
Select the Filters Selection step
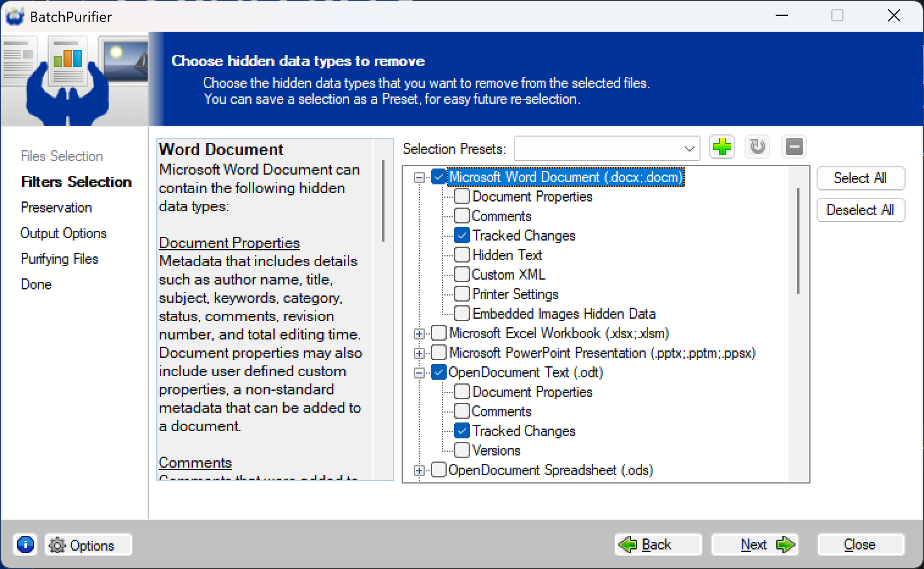click(76, 182)
